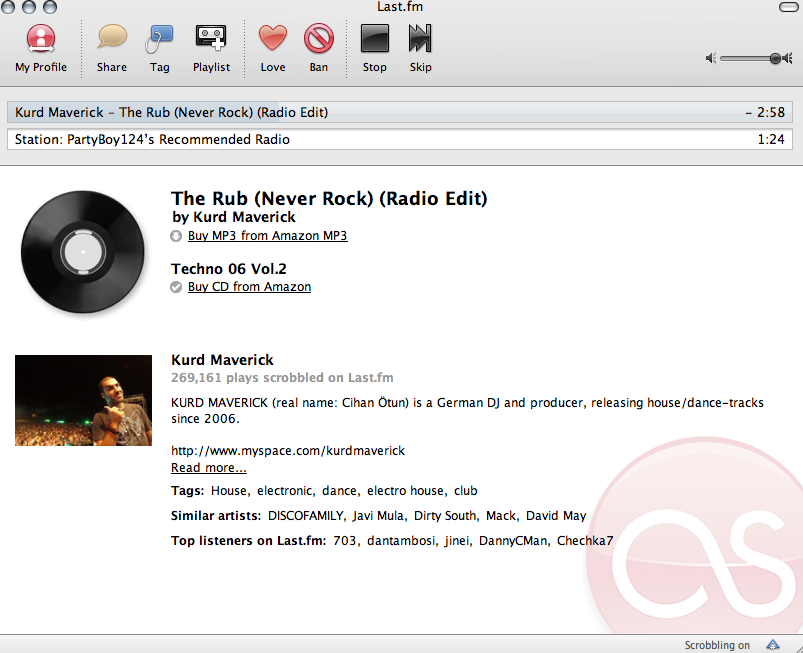Open the club tag
This screenshot has height=653, width=803.
(x=466, y=491)
